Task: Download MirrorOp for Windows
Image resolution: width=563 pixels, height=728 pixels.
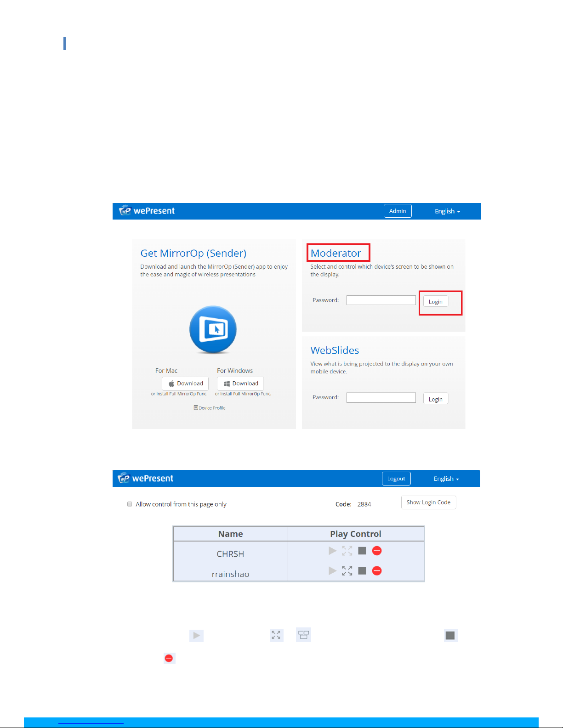Action: 240,384
